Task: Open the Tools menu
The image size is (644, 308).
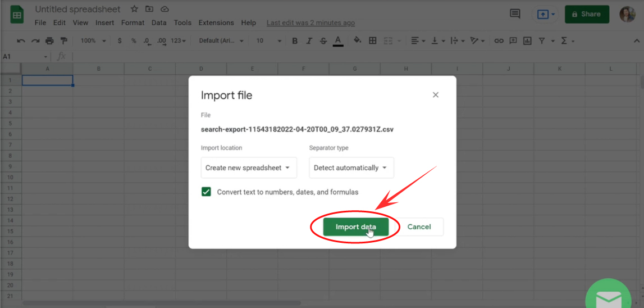Action: pos(182,22)
